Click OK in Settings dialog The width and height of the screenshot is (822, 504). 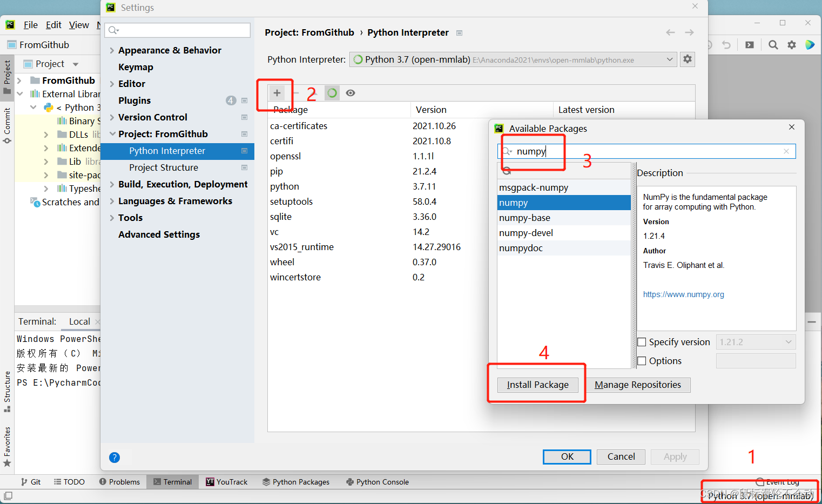coord(567,456)
